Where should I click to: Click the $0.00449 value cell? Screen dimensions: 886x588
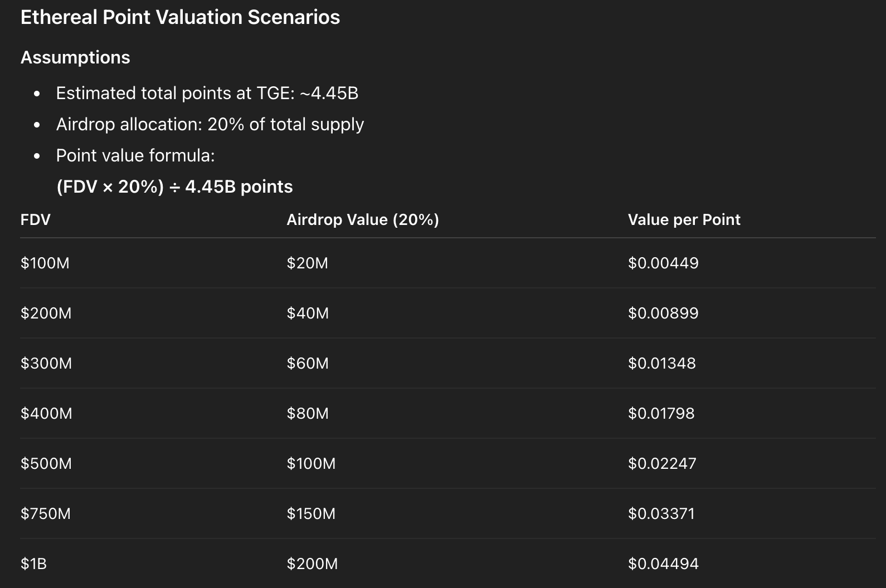point(663,263)
